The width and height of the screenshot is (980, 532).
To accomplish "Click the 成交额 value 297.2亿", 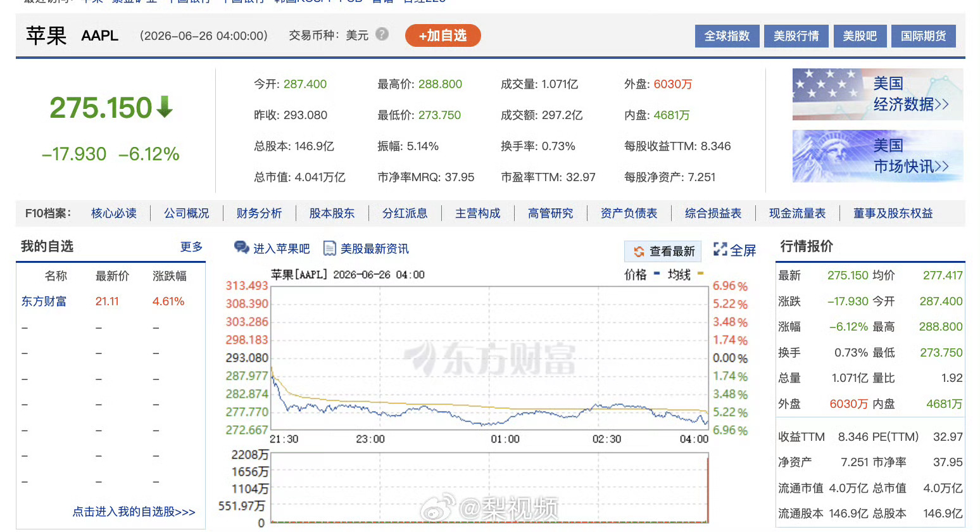I will pyautogui.click(x=562, y=115).
